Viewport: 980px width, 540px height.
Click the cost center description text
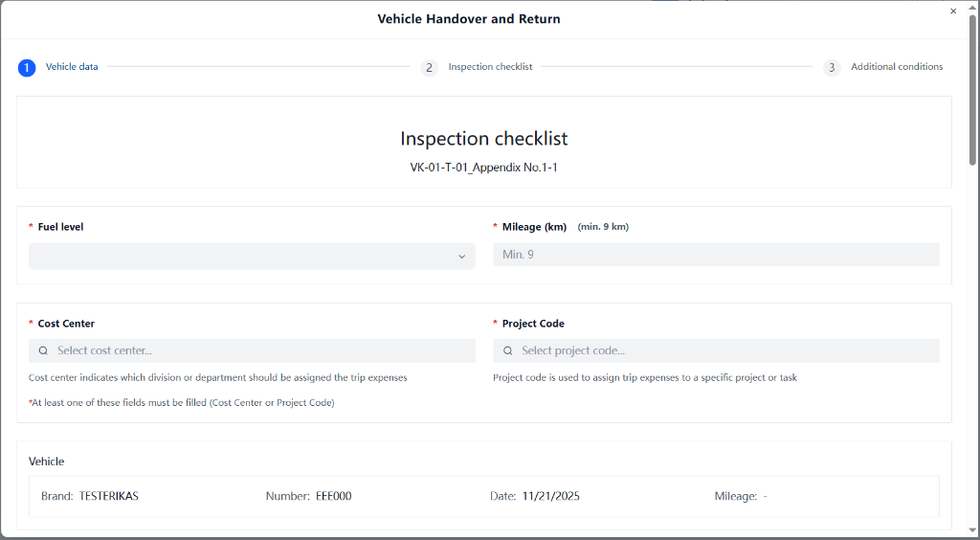pyautogui.click(x=218, y=377)
